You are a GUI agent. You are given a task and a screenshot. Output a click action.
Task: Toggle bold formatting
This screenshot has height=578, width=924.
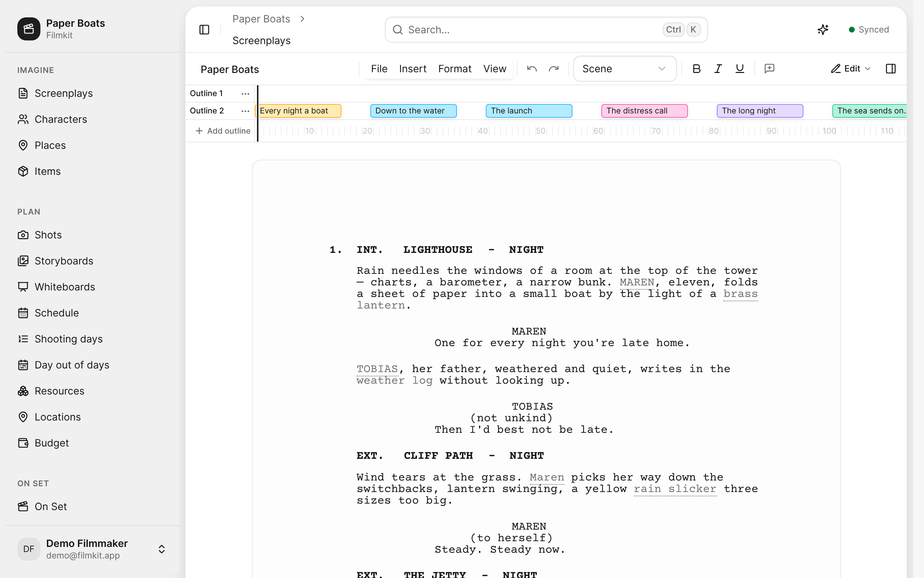pos(697,69)
